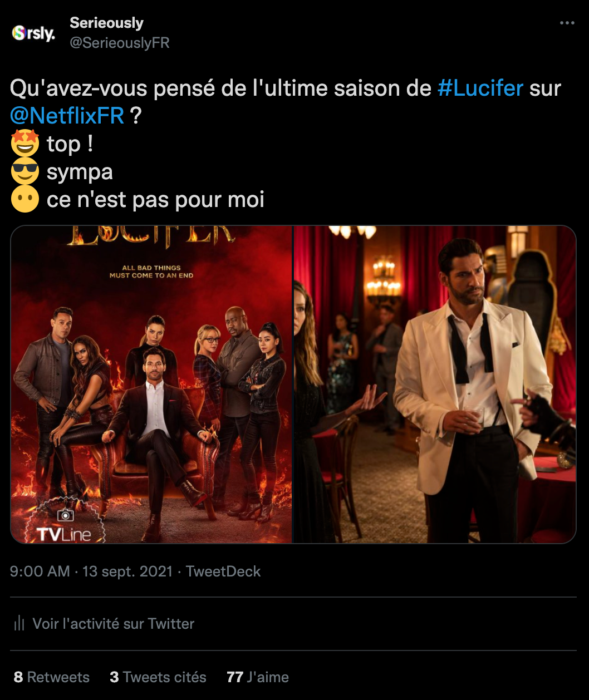Viewport: 589px width, 700px height.
Task: View the 77 J'aime list
Action: point(258,677)
